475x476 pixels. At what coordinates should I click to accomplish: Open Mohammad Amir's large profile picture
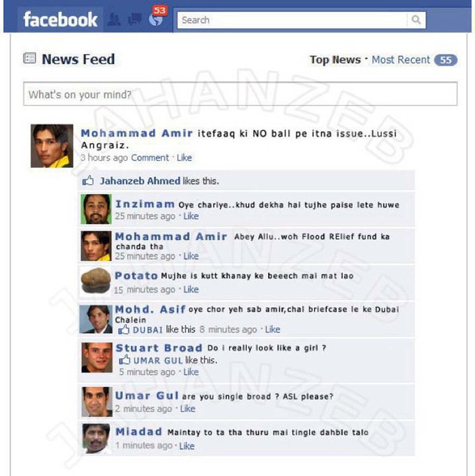[x=52, y=145]
